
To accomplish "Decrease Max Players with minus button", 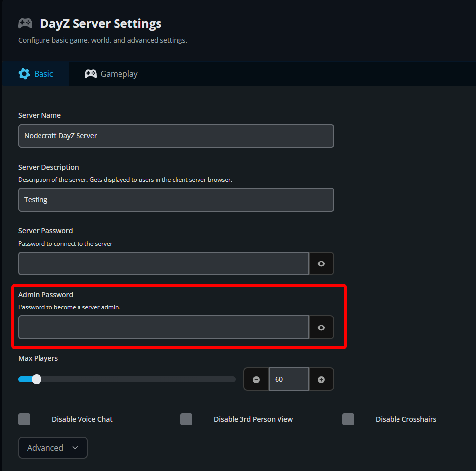I will pyautogui.click(x=256, y=379).
